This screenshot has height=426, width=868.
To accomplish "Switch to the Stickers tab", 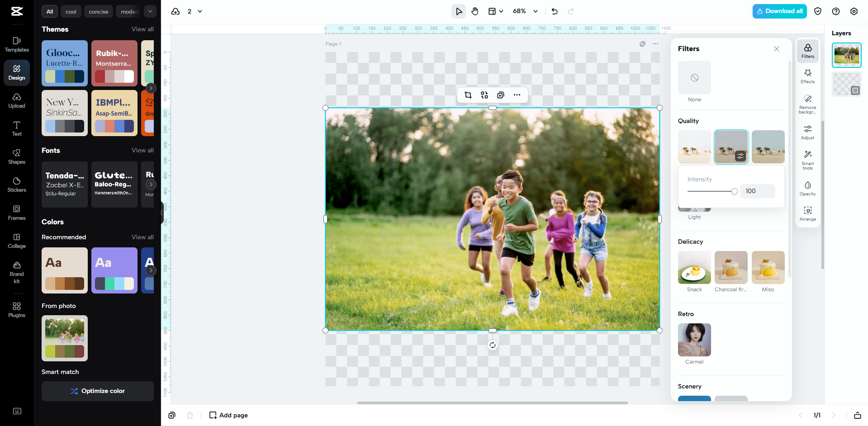I will 17,185.
